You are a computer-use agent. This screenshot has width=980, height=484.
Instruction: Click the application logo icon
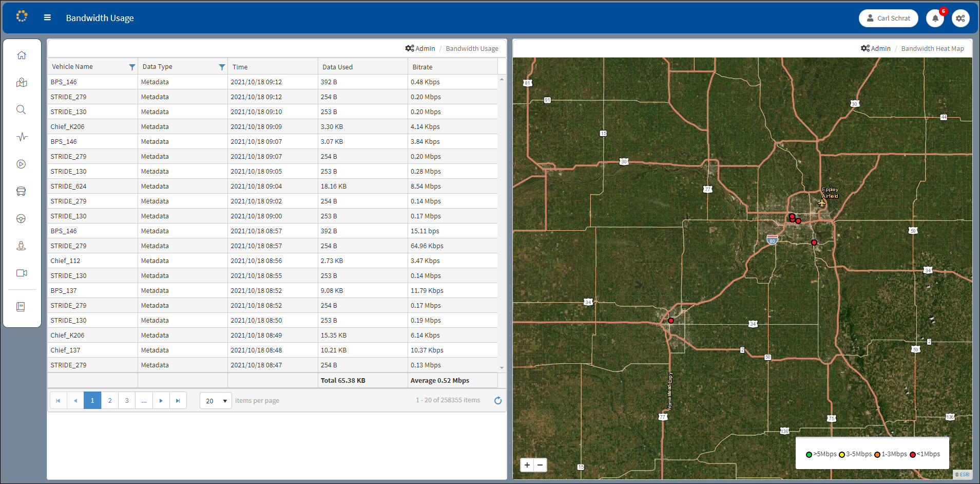pyautogui.click(x=22, y=16)
